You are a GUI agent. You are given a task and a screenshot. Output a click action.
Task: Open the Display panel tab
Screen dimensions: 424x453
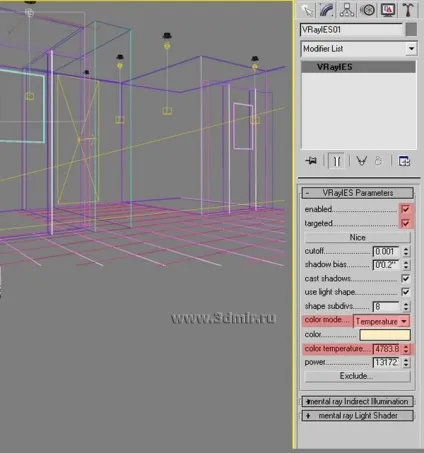click(388, 10)
